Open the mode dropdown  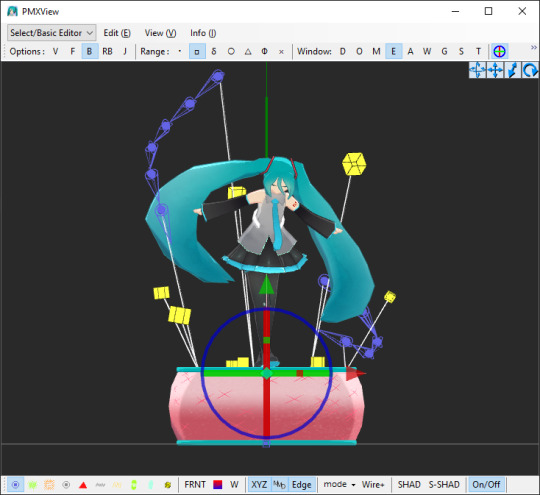pos(339,485)
